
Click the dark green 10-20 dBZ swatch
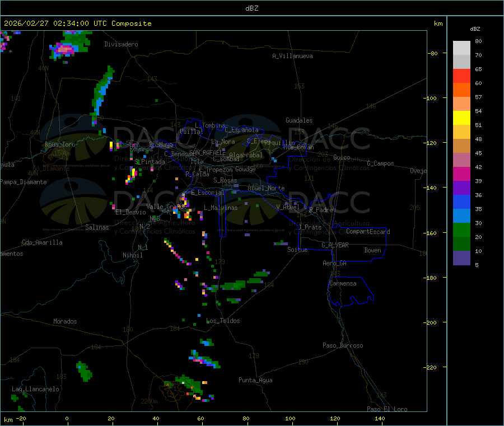(461, 244)
